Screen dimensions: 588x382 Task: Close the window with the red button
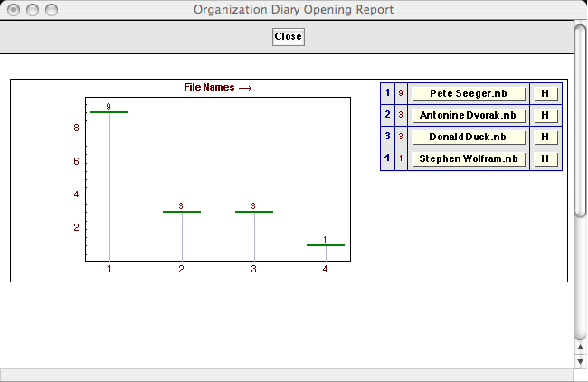[x=12, y=10]
